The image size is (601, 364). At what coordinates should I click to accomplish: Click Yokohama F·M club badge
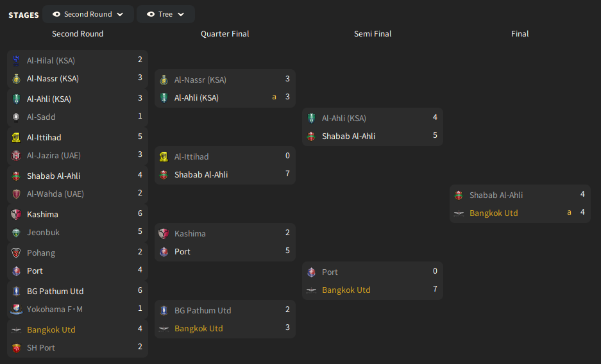tap(16, 310)
